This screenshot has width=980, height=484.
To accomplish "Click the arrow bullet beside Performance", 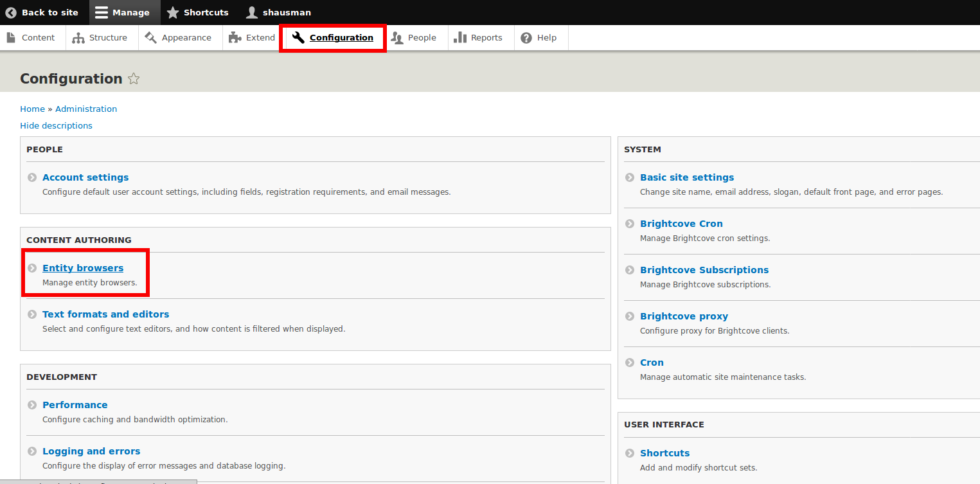I will [32, 405].
